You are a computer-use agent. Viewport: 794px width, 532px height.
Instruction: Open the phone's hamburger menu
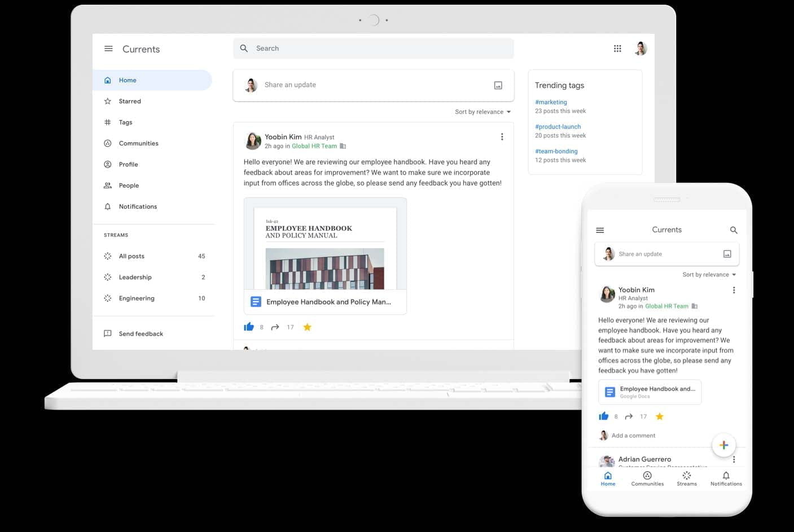[600, 230]
